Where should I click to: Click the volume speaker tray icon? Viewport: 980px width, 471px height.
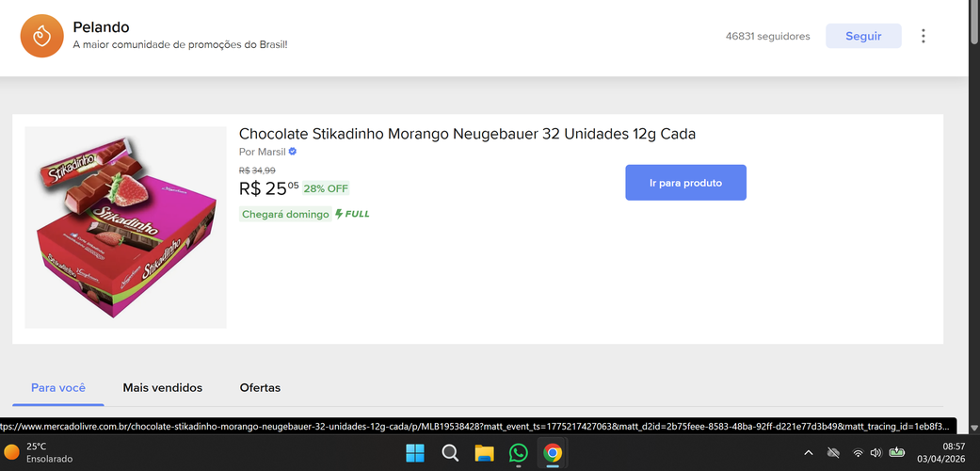coord(876,452)
